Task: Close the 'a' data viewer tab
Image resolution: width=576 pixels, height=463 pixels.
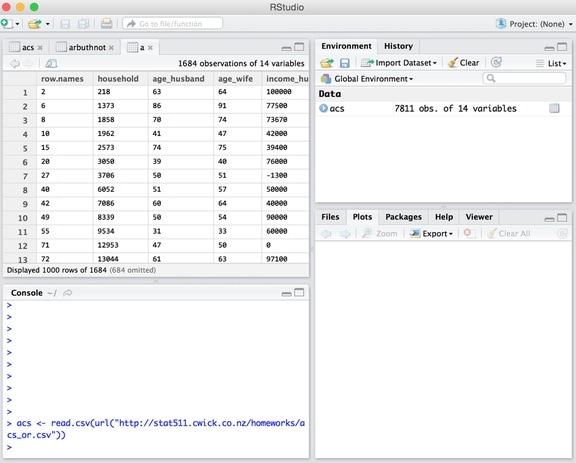Action: tap(150, 48)
